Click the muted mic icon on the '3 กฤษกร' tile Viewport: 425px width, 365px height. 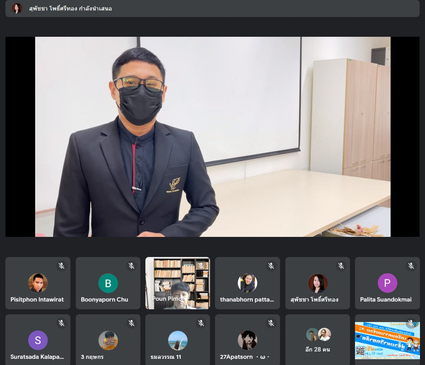[x=131, y=323]
